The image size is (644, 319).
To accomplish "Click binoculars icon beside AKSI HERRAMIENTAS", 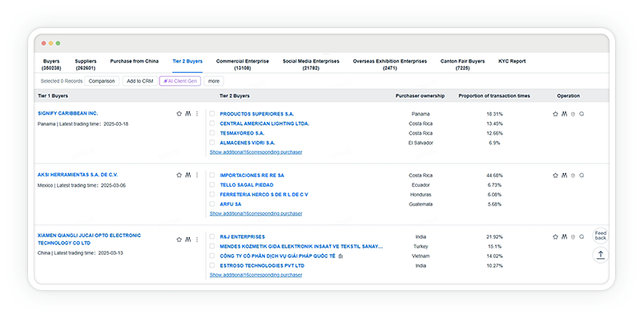I will (x=188, y=175).
